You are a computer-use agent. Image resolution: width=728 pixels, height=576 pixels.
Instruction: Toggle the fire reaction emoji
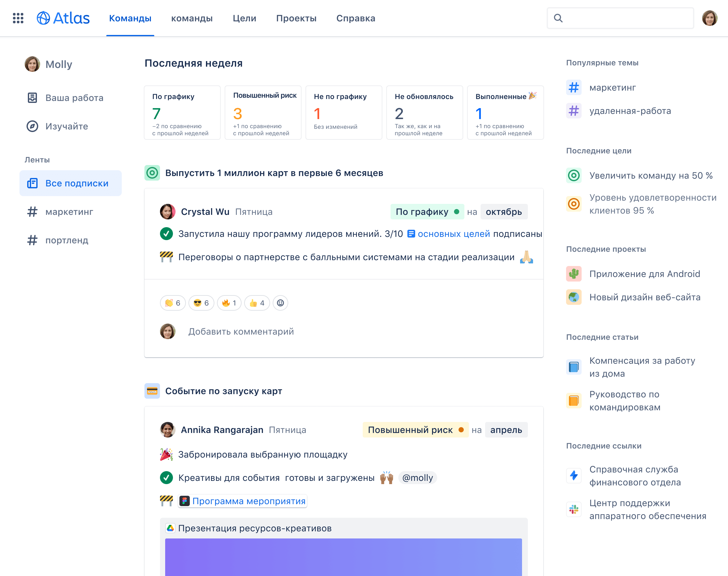pos(229,303)
